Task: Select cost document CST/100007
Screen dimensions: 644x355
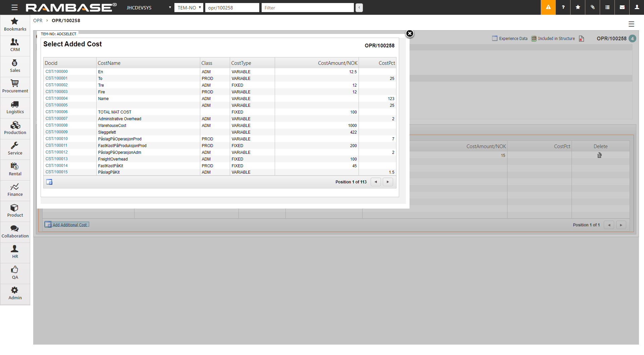Action: tap(56, 119)
